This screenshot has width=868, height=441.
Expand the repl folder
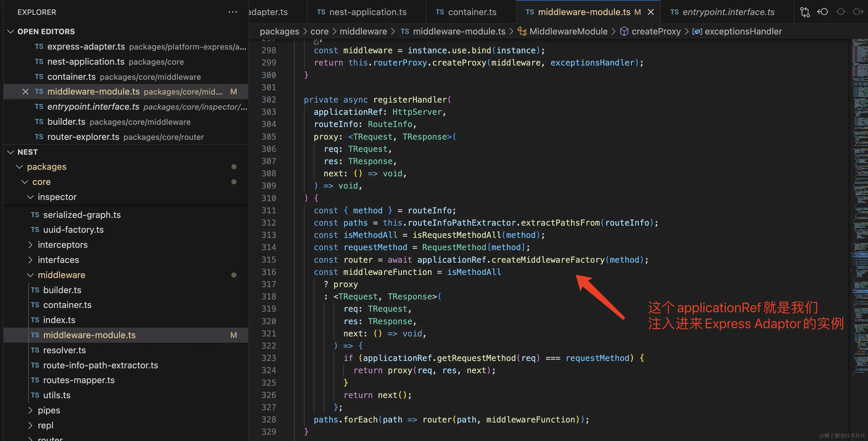[30, 425]
